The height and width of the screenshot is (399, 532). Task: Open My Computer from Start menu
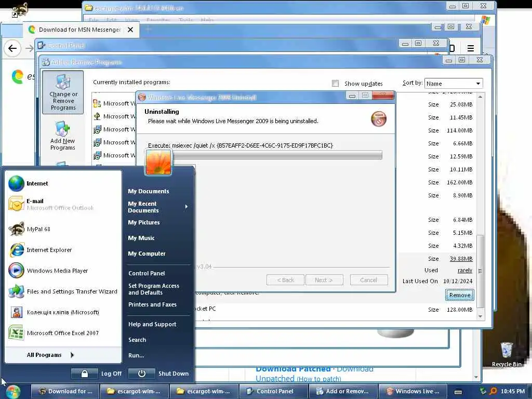click(x=147, y=254)
